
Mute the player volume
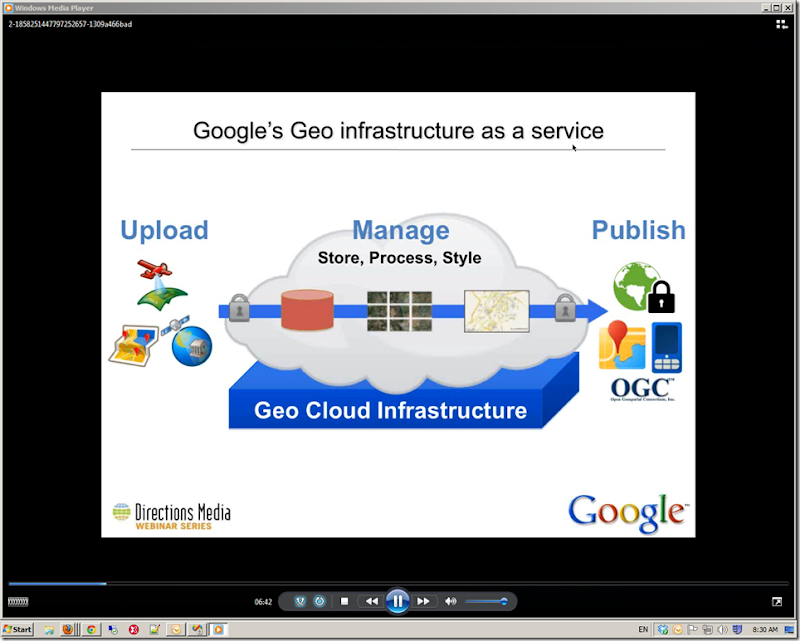[450, 601]
